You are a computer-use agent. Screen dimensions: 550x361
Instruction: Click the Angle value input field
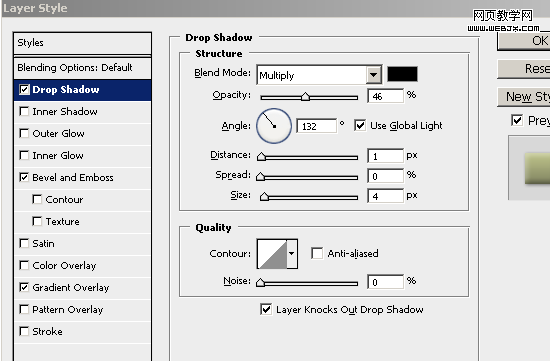point(316,126)
